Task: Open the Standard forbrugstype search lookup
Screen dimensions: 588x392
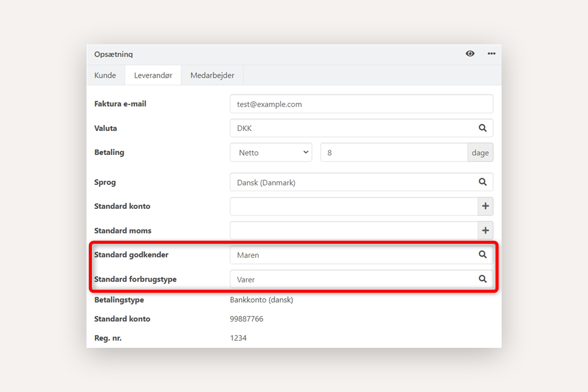Action: pos(483,279)
